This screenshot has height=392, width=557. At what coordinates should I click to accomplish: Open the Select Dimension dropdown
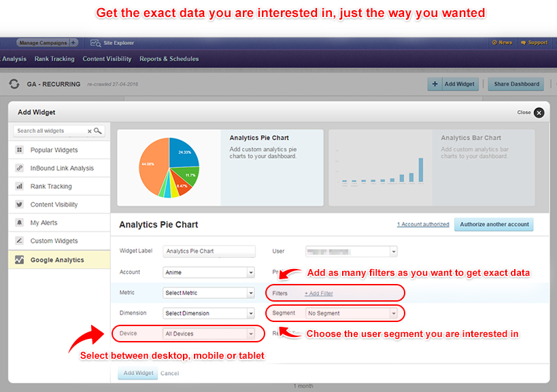[x=209, y=313]
